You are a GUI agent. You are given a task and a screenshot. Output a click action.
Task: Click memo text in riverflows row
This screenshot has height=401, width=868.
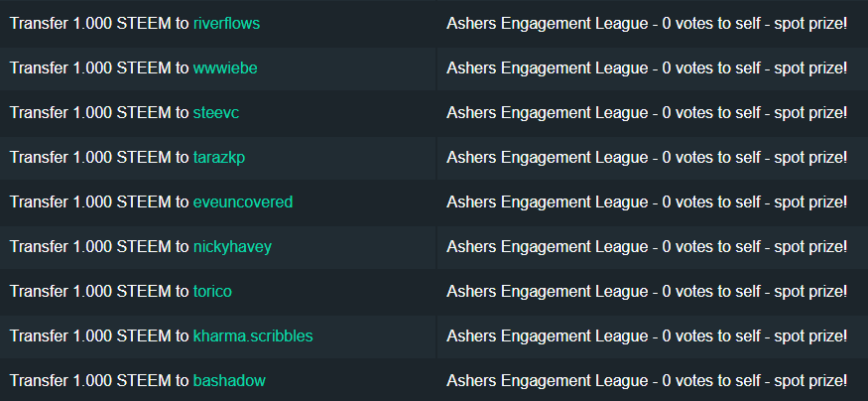pos(647,24)
